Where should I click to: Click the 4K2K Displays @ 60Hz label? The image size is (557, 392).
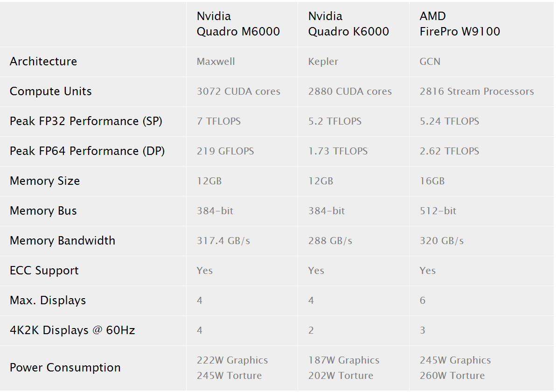[72, 330]
